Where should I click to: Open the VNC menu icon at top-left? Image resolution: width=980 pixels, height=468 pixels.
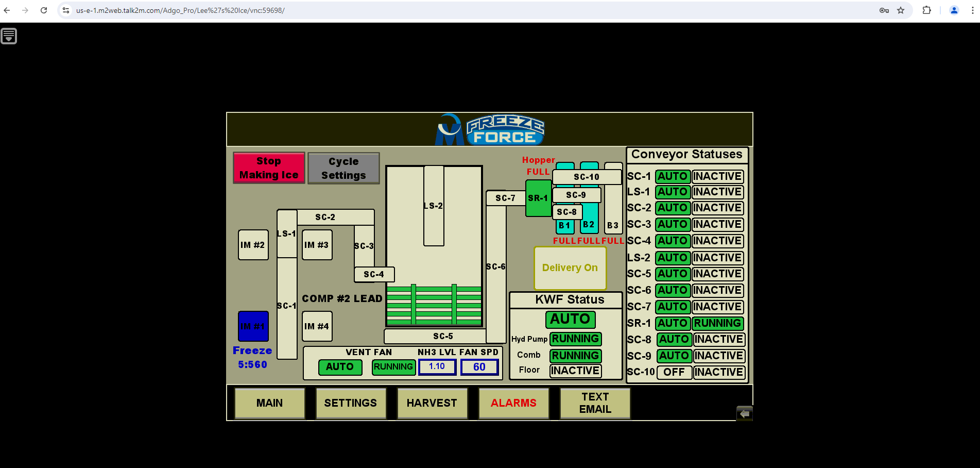9,36
